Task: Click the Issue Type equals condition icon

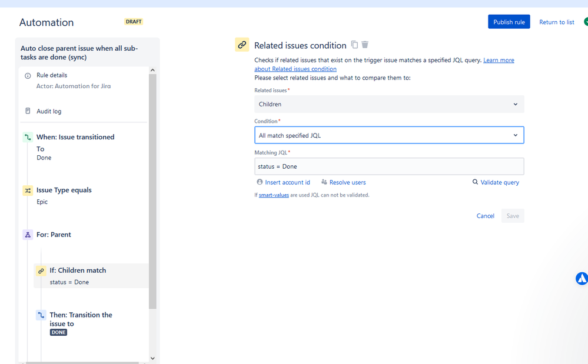Action: [x=28, y=191]
